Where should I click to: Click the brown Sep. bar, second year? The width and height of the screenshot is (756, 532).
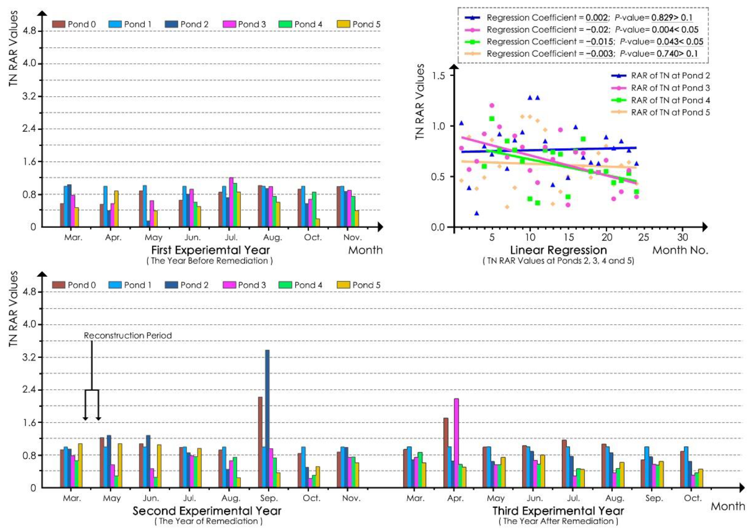click(x=260, y=442)
